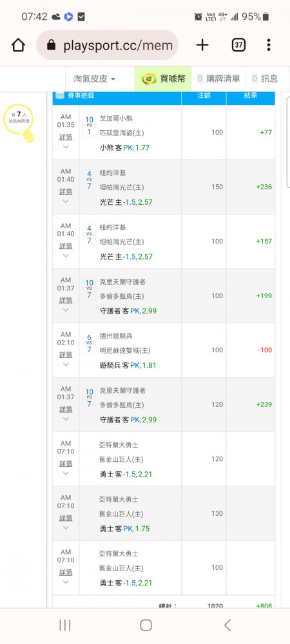Click the padlock icon in the address bar
Viewport: 290px width, 644px height.
[52, 45]
